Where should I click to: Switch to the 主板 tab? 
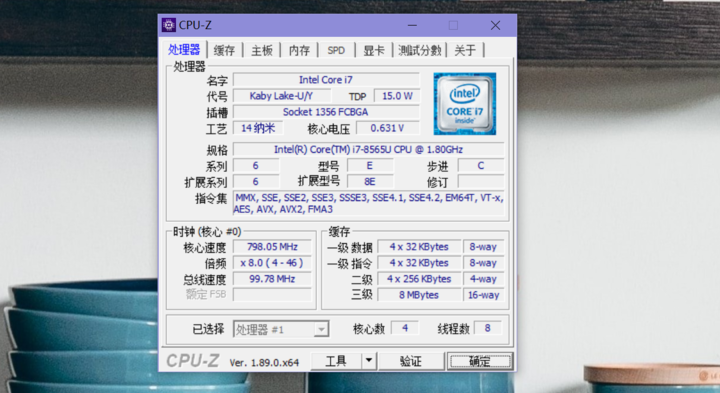tap(262, 50)
